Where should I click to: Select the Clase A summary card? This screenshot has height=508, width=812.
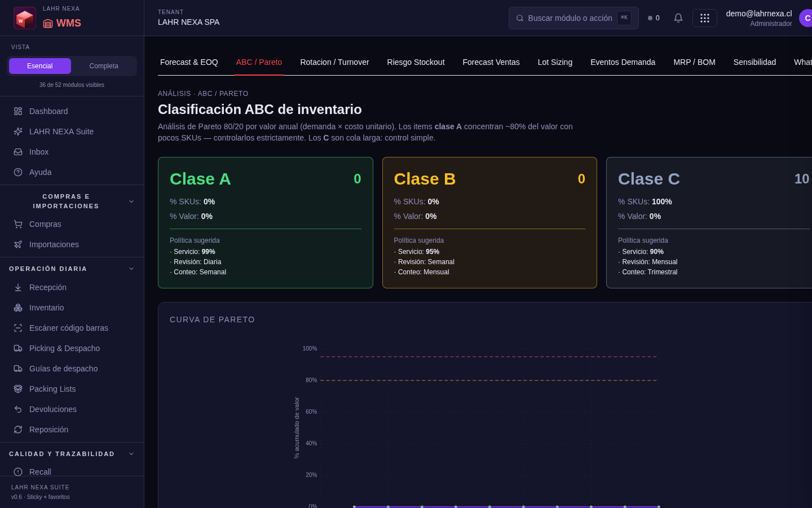coord(266,222)
